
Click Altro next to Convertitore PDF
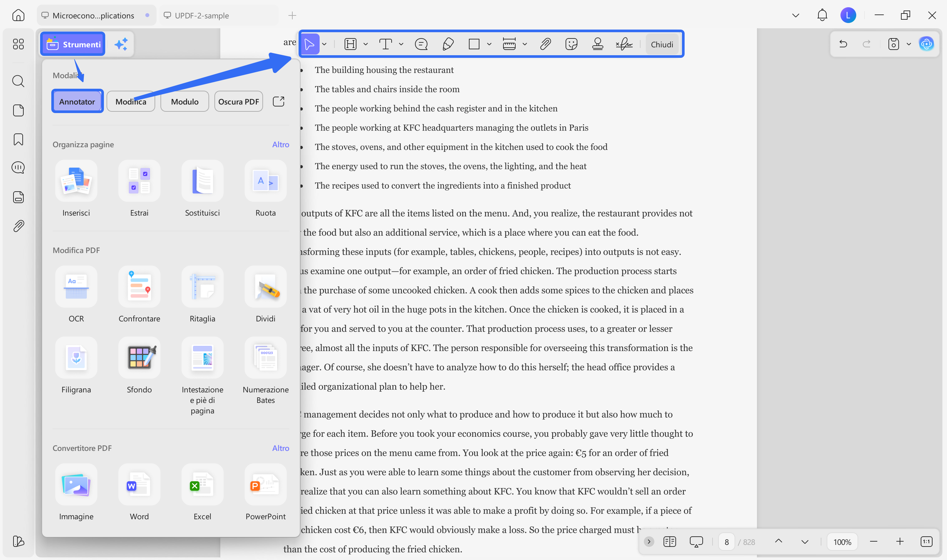(x=281, y=448)
